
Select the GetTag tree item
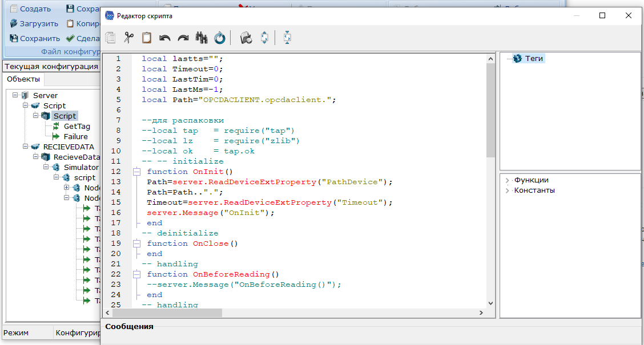pos(77,127)
